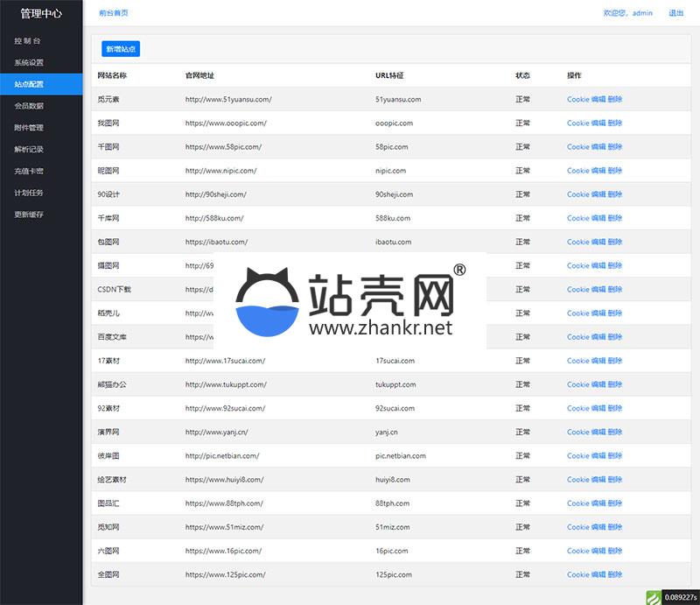The width and height of the screenshot is (700, 605).
Task: Click the 新增站点 button
Action: (x=120, y=49)
